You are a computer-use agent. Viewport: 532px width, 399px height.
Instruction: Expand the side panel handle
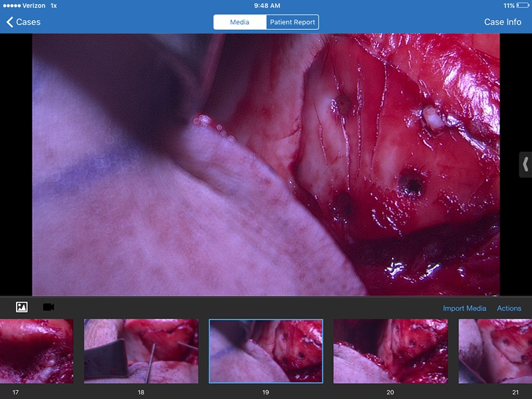(x=525, y=164)
